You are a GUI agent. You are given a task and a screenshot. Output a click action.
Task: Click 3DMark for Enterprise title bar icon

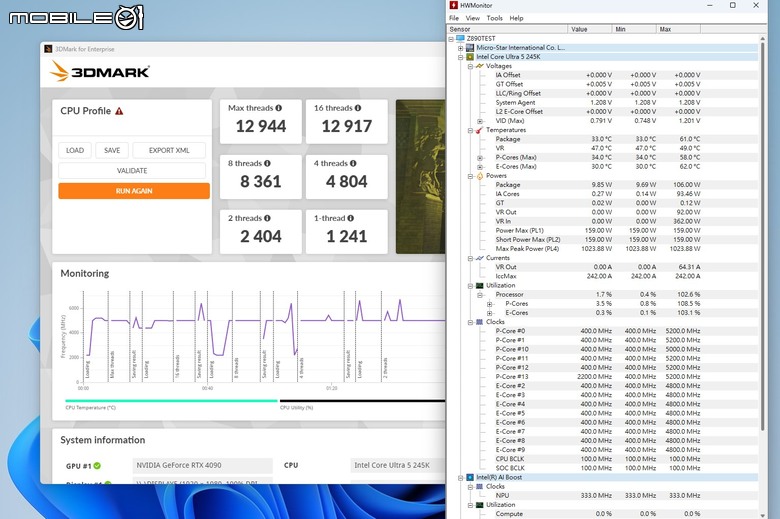pos(48,49)
